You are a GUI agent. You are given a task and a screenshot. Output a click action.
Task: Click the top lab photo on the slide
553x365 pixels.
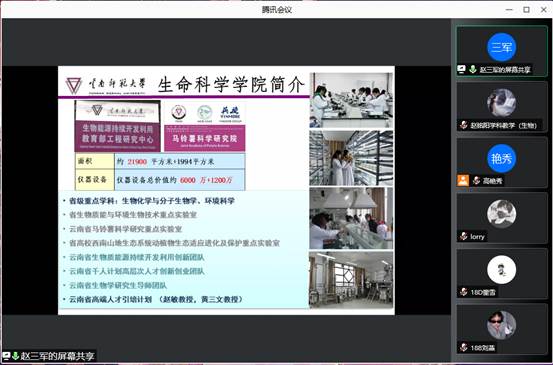(351, 100)
